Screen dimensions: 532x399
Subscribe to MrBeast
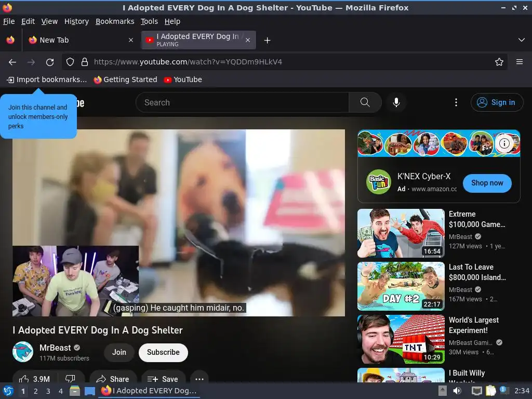[163, 353]
